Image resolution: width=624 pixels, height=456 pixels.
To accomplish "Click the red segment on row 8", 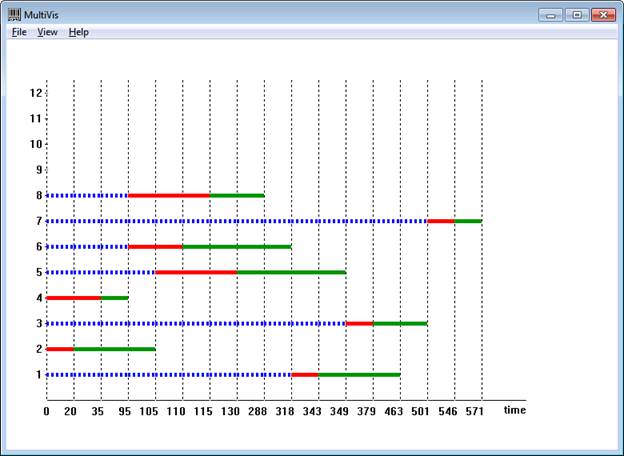I will tap(169, 195).
